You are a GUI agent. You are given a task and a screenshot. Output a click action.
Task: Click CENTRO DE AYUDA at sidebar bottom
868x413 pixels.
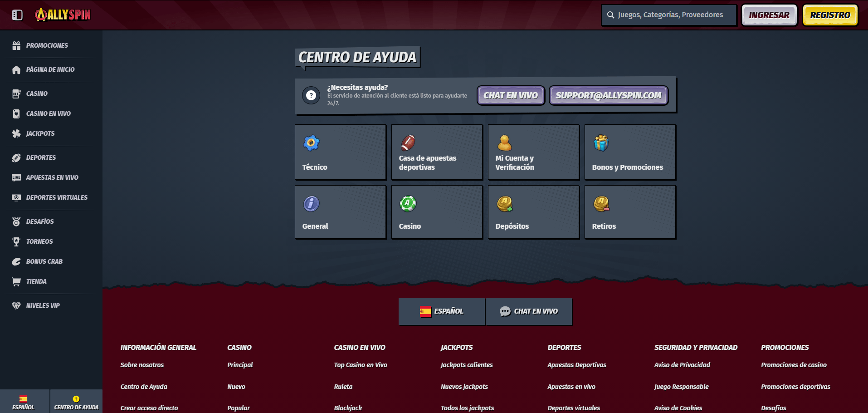pos(76,401)
